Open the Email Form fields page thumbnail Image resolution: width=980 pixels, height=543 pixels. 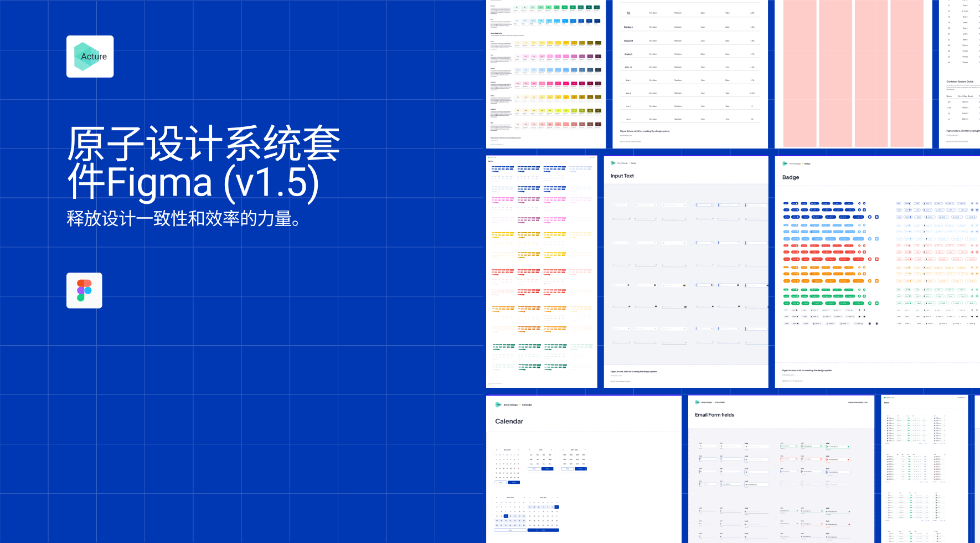781,469
